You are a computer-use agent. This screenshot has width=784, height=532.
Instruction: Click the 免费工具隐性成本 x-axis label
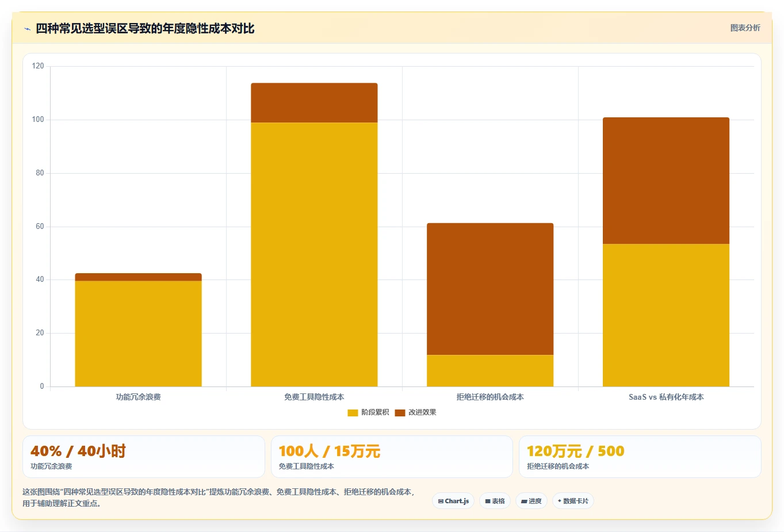[x=314, y=397]
